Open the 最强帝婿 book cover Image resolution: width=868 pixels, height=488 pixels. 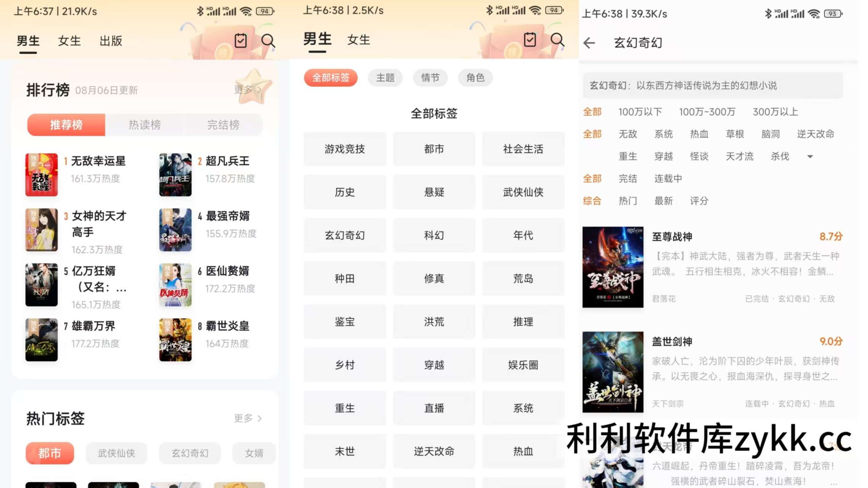tap(175, 230)
